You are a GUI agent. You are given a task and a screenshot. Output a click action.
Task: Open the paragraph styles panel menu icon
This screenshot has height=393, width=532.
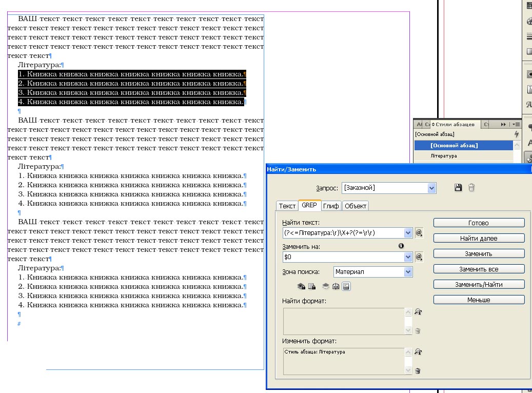(x=515, y=124)
